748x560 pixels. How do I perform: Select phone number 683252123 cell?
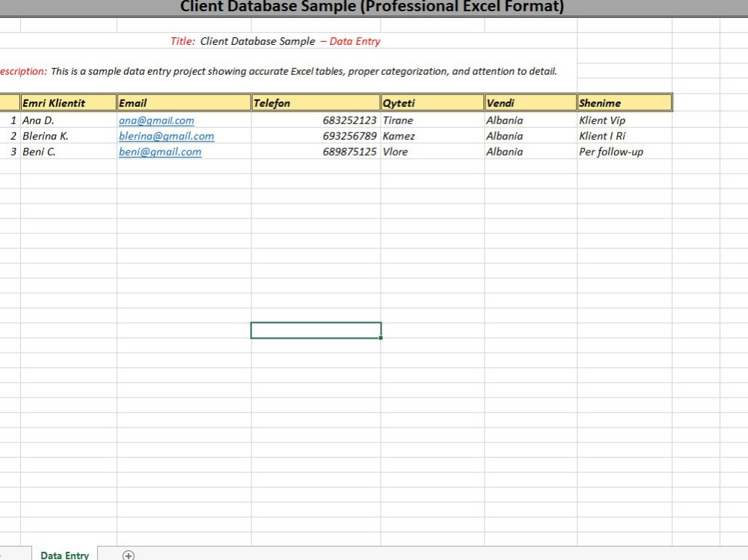316,120
